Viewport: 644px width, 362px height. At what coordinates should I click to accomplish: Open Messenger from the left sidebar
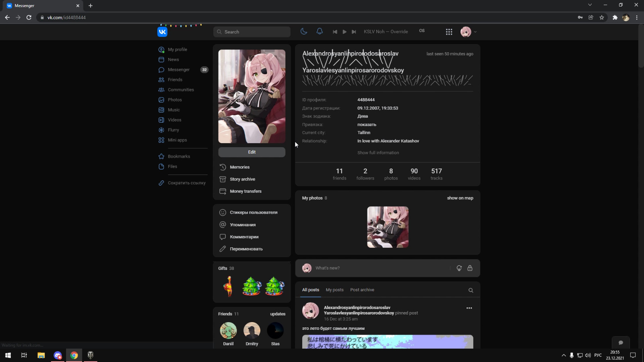point(179,70)
